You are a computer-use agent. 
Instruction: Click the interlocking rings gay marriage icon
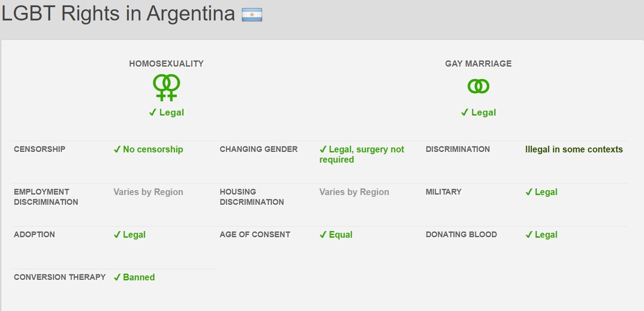pos(478,86)
